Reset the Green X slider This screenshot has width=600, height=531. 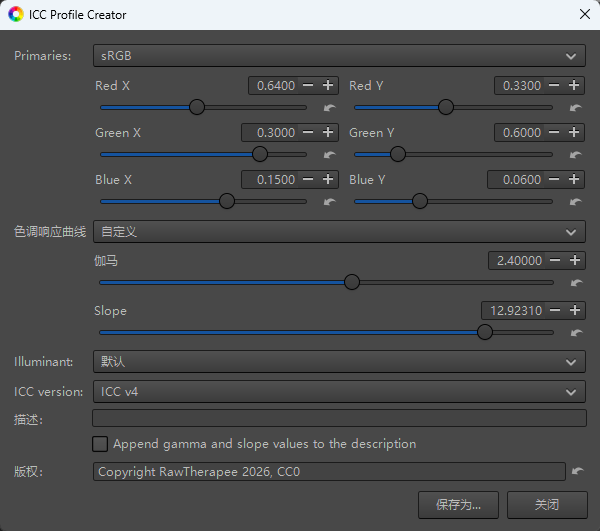pos(329,155)
